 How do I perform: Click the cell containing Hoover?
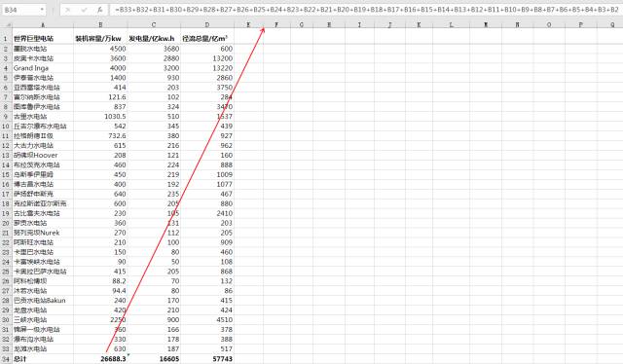(x=43, y=155)
